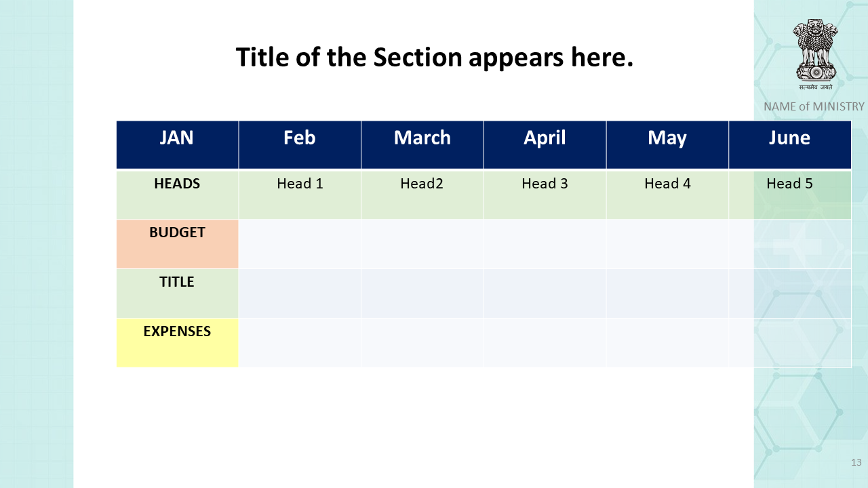Select the Head 1 cell
This screenshot has height=488, width=868.
tap(300, 195)
